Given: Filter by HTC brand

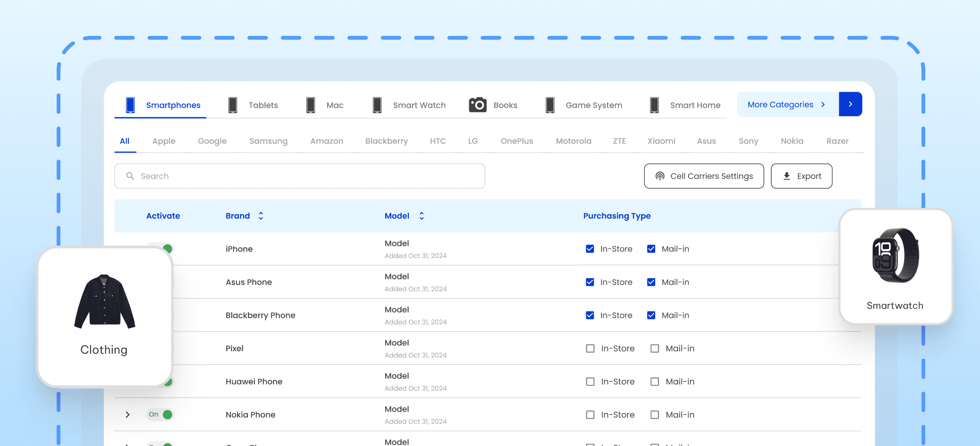Looking at the screenshot, I should click(438, 141).
